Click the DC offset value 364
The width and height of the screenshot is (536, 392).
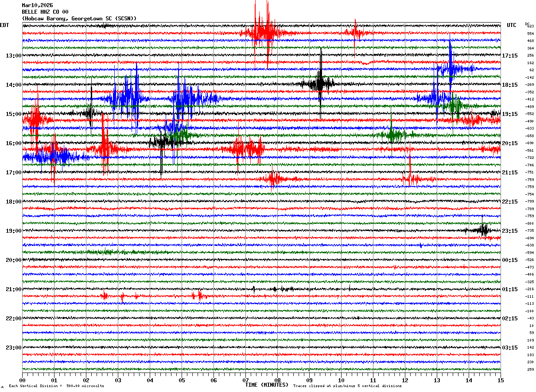tap(531, 48)
